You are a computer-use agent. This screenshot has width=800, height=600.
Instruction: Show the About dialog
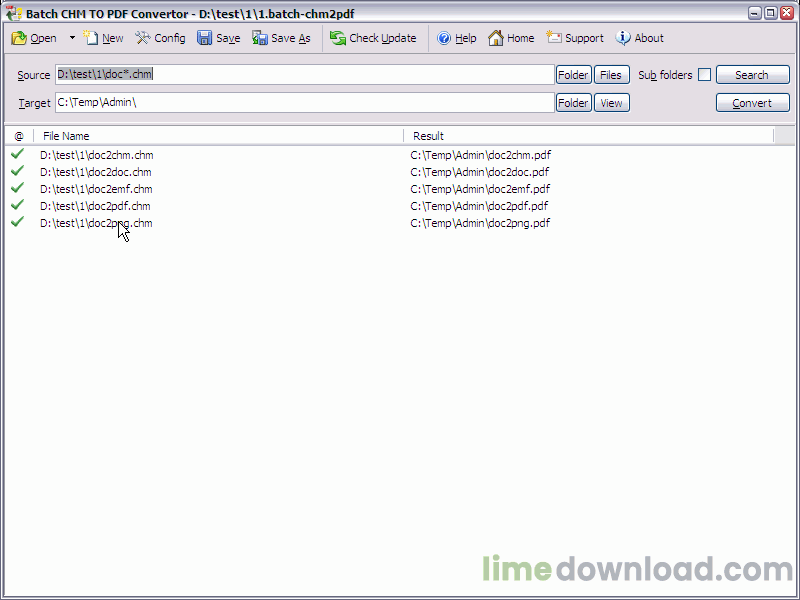click(639, 38)
